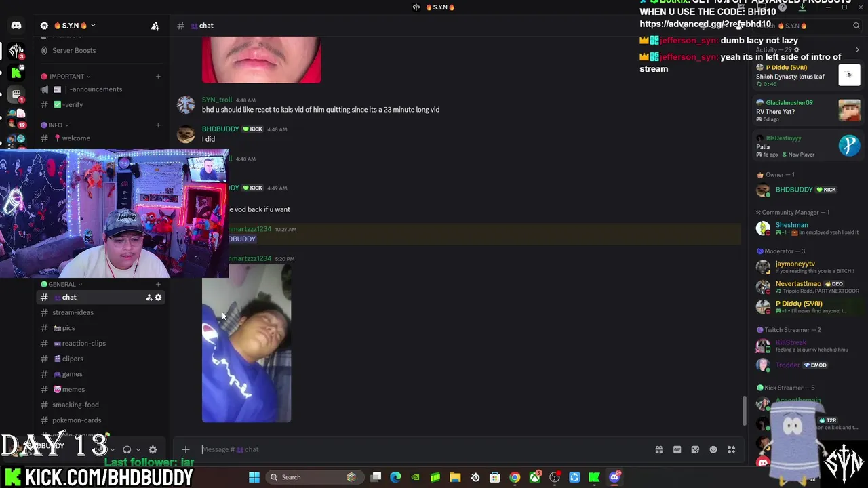This screenshot has height=488, width=868.
Task: Toggle deafen headphones icon
Action: click(x=127, y=449)
